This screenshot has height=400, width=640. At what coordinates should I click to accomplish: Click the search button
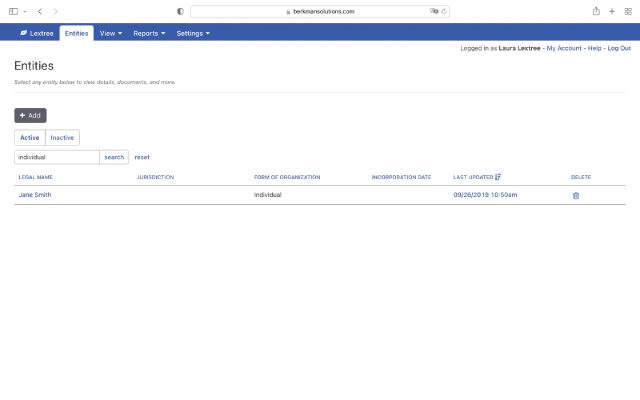pos(114,157)
